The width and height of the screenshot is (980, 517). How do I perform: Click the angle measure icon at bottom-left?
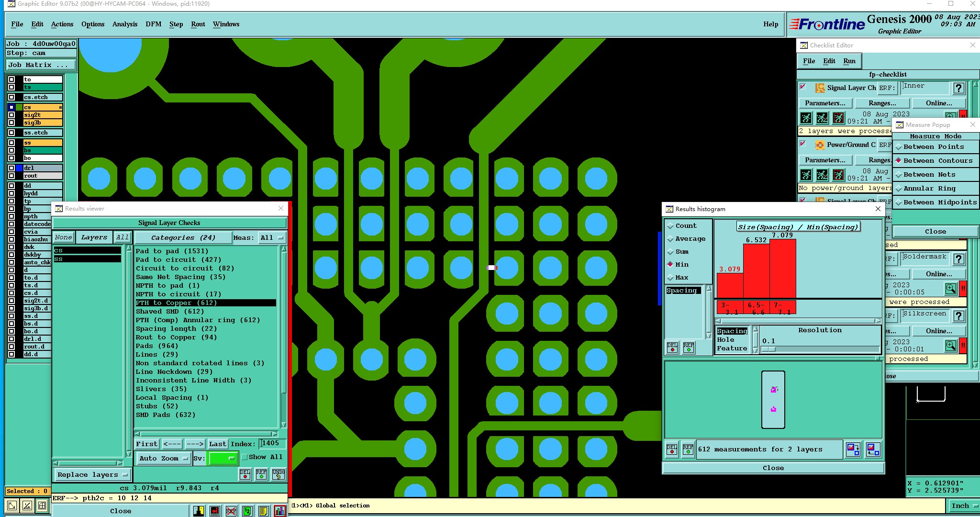27,505
